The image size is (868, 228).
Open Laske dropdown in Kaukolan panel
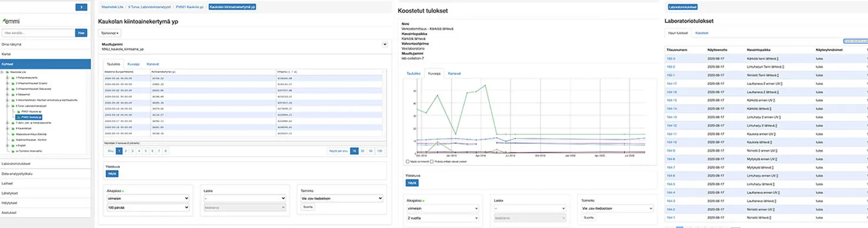[x=244, y=199]
